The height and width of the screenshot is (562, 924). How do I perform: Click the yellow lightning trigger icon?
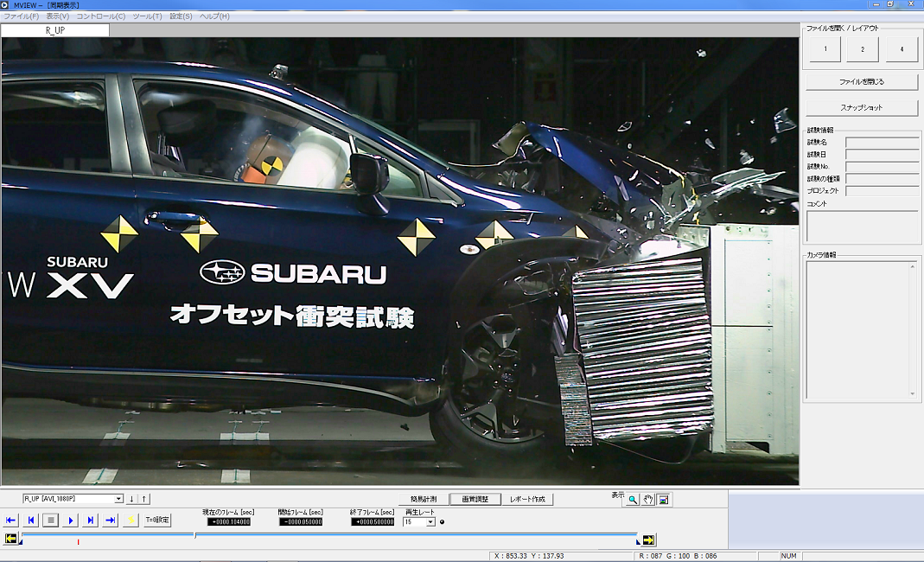tap(131, 520)
